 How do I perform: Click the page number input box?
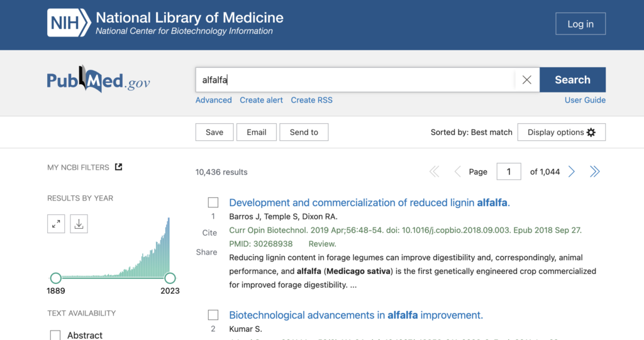click(508, 172)
